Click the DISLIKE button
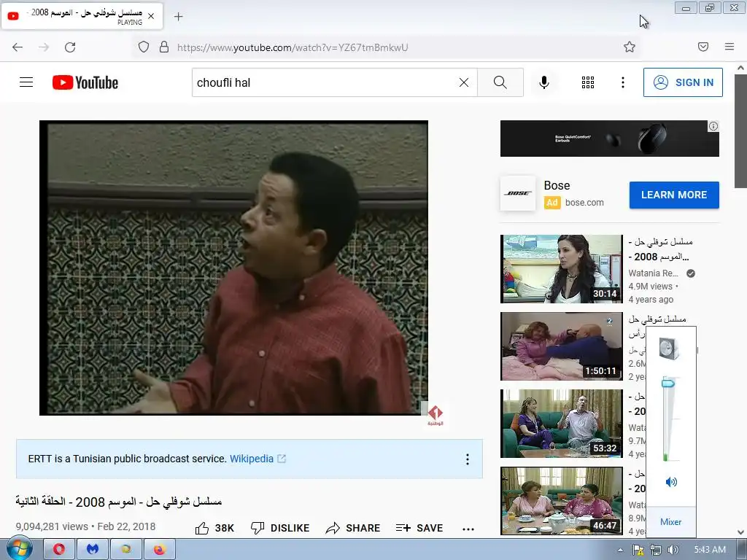Image resolution: width=747 pixels, height=560 pixels. pos(280,528)
